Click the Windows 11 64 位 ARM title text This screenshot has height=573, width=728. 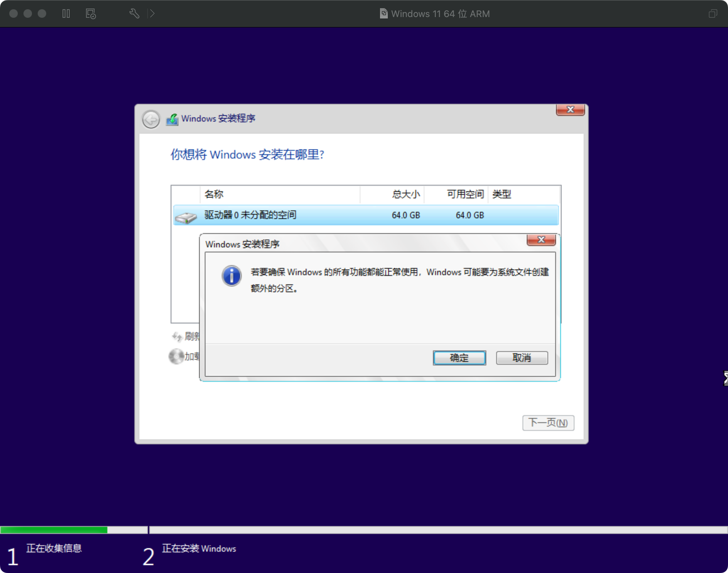click(x=440, y=14)
